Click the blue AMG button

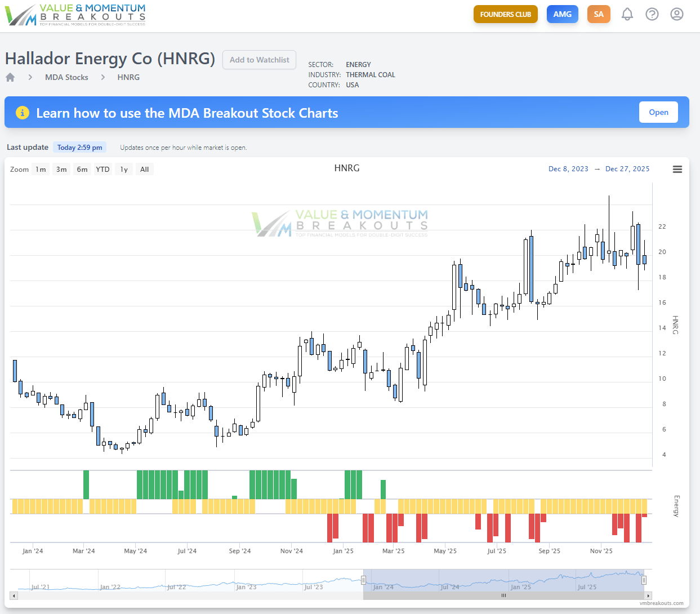click(x=563, y=14)
